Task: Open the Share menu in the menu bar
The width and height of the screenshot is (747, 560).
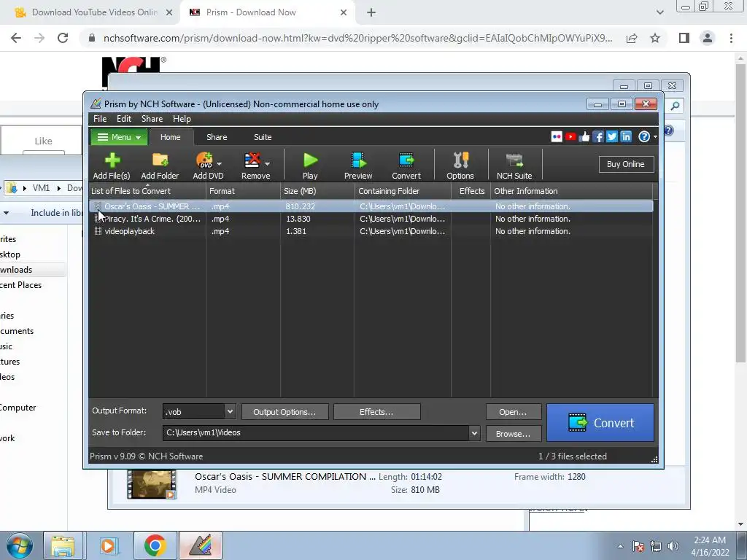Action: [152, 119]
